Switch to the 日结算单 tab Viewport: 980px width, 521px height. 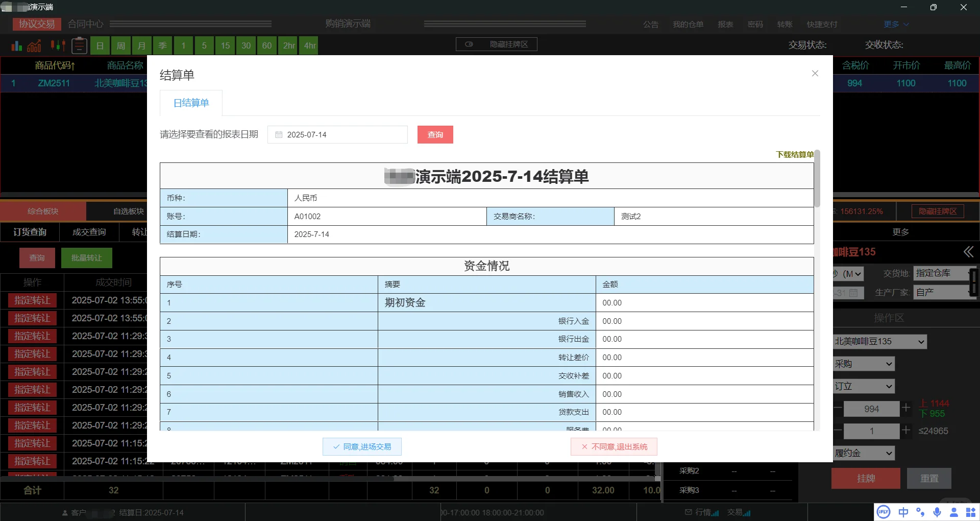[x=191, y=103]
